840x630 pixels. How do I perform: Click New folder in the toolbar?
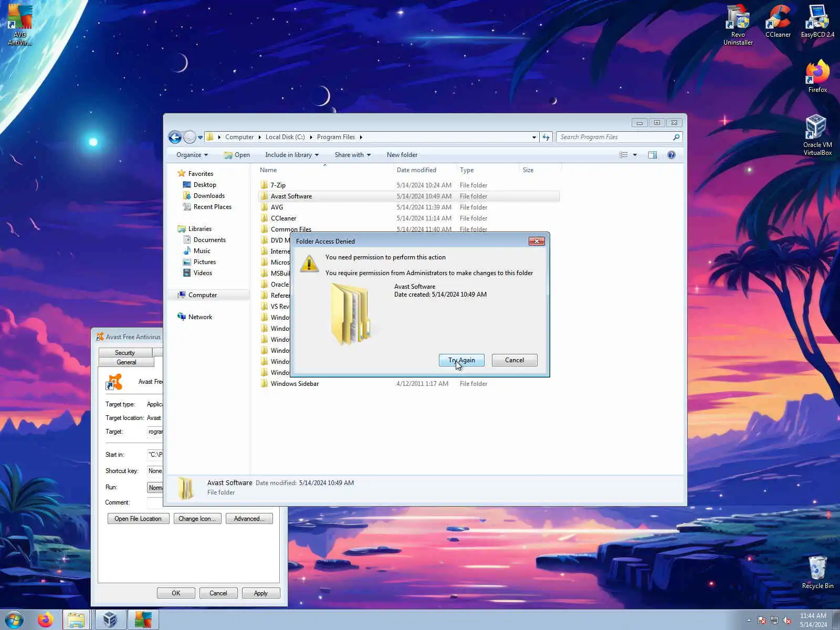tap(402, 155)
